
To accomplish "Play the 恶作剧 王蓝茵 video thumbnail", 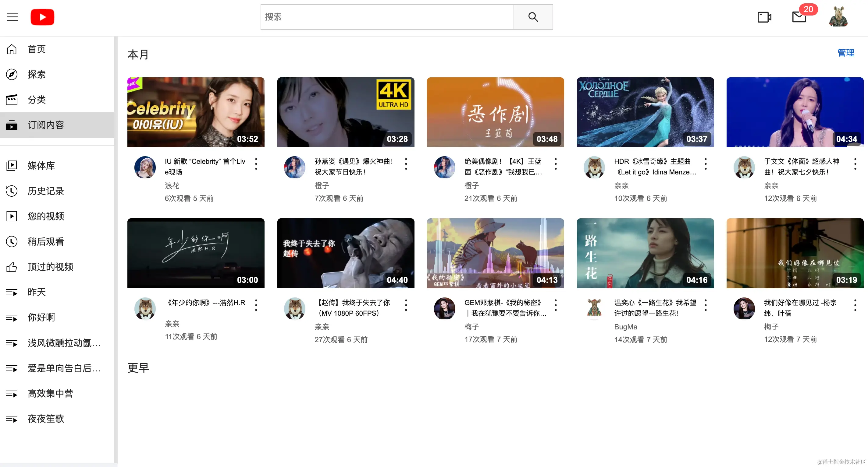I will tap(495, 112).
